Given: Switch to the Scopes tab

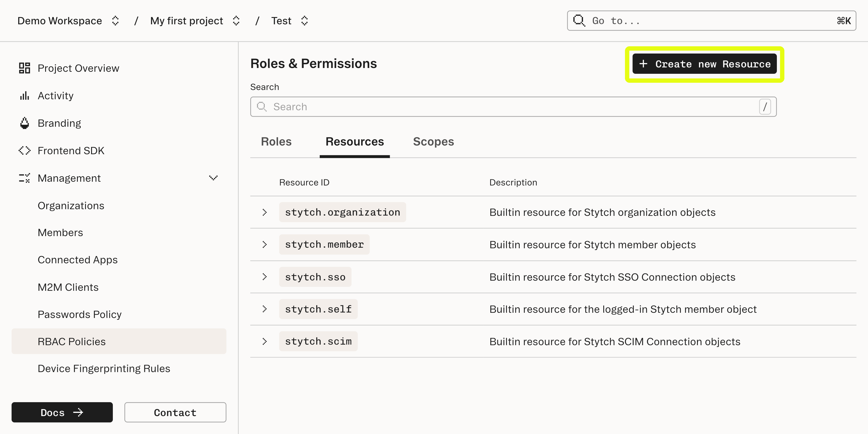Looking at the screenshot, I should click(x=434, y=141).
